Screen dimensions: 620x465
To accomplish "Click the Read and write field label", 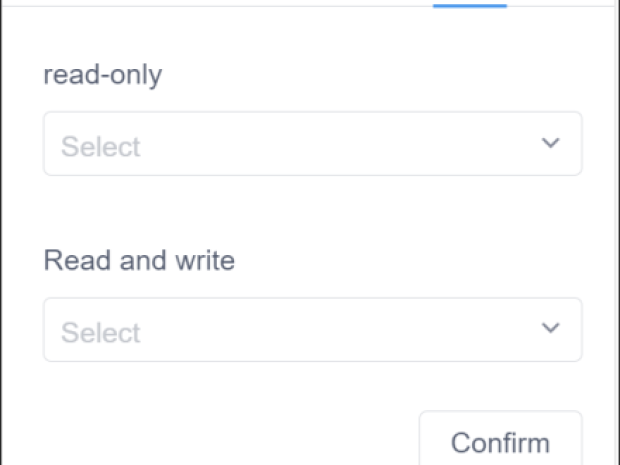I will pos(139,262).
